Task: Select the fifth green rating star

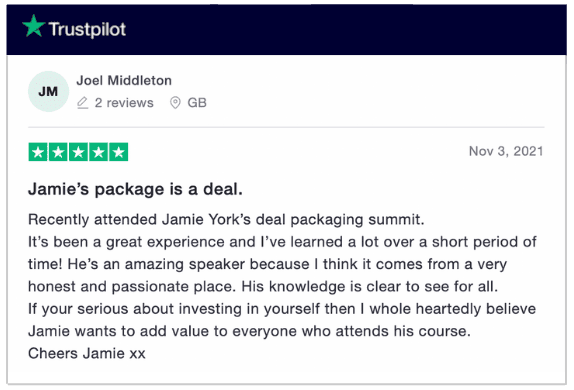Action: [x=119, y=152]
